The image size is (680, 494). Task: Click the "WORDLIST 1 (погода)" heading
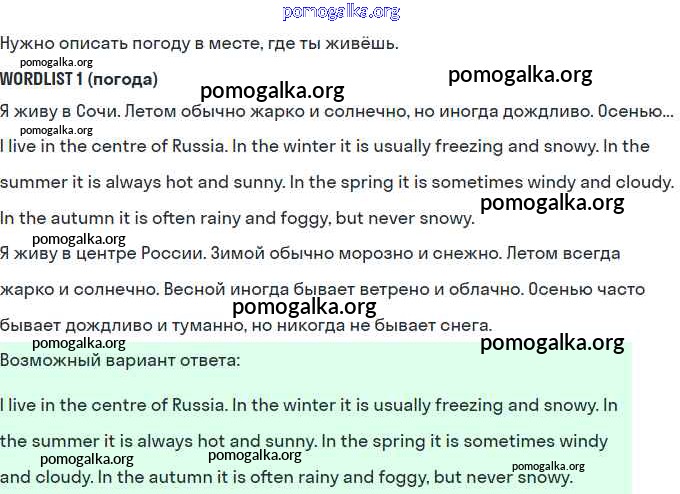79,78
